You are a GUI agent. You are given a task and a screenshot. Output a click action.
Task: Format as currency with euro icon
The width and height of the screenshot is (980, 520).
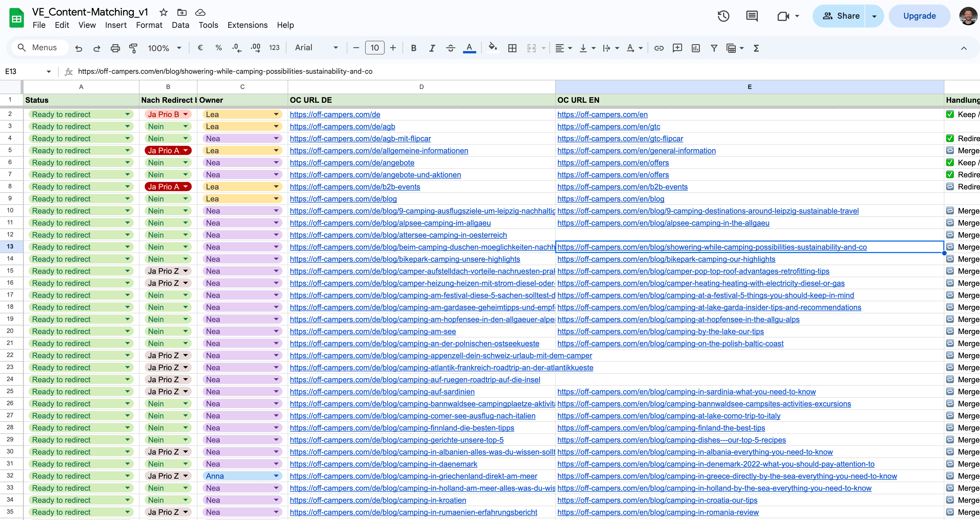point(200,48)
